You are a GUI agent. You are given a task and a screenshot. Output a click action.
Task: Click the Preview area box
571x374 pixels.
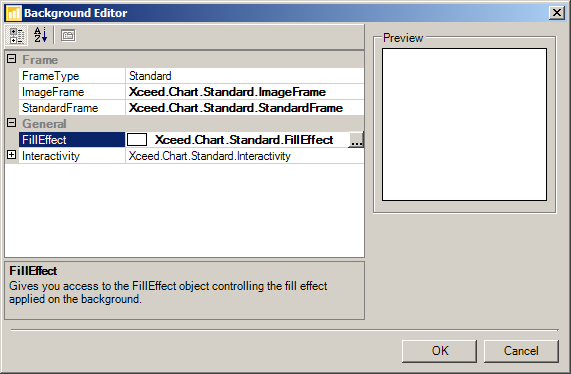[x=464, y=125]
